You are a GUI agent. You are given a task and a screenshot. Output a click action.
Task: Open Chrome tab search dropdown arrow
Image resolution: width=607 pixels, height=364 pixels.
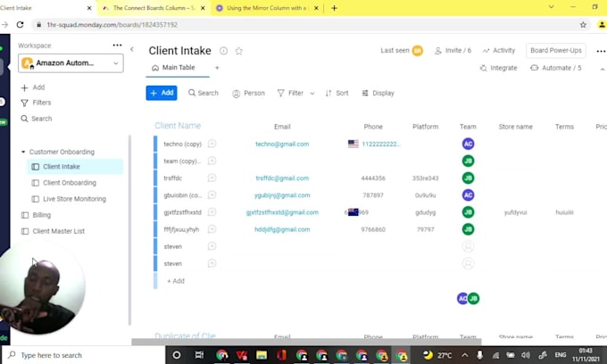coord(552,7)
